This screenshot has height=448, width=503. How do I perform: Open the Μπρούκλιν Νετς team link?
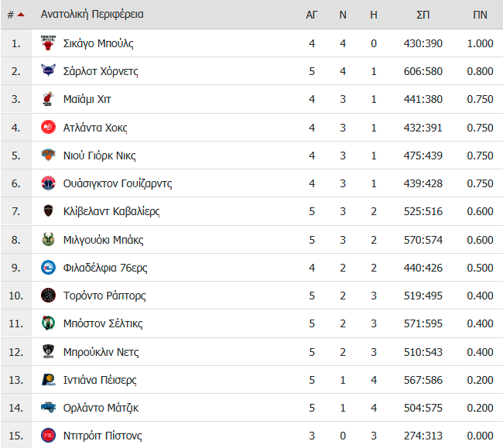coord(101,352)
